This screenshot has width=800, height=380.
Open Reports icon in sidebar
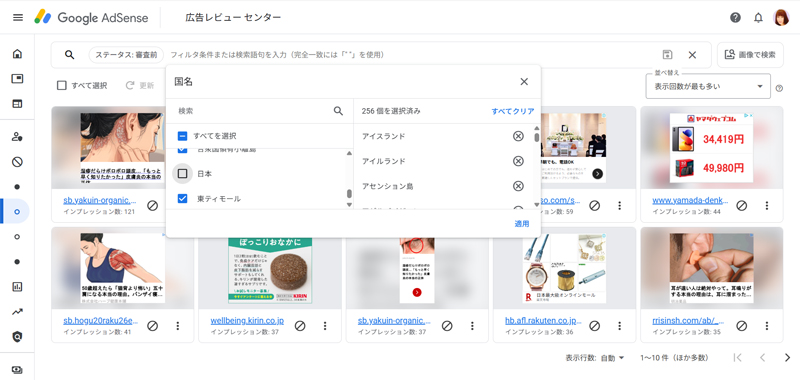17,287
